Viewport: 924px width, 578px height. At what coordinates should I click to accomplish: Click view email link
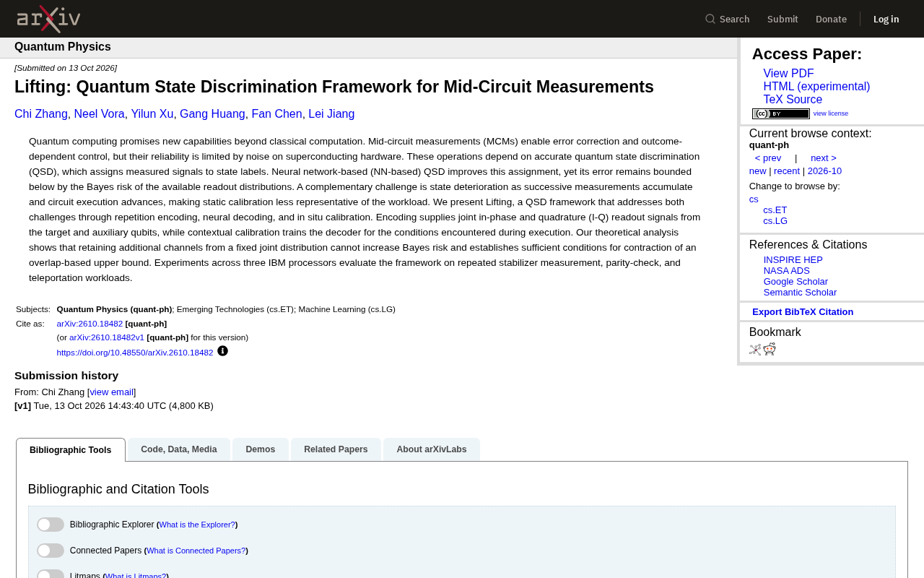pyautogui.click(x=111, y=392)
